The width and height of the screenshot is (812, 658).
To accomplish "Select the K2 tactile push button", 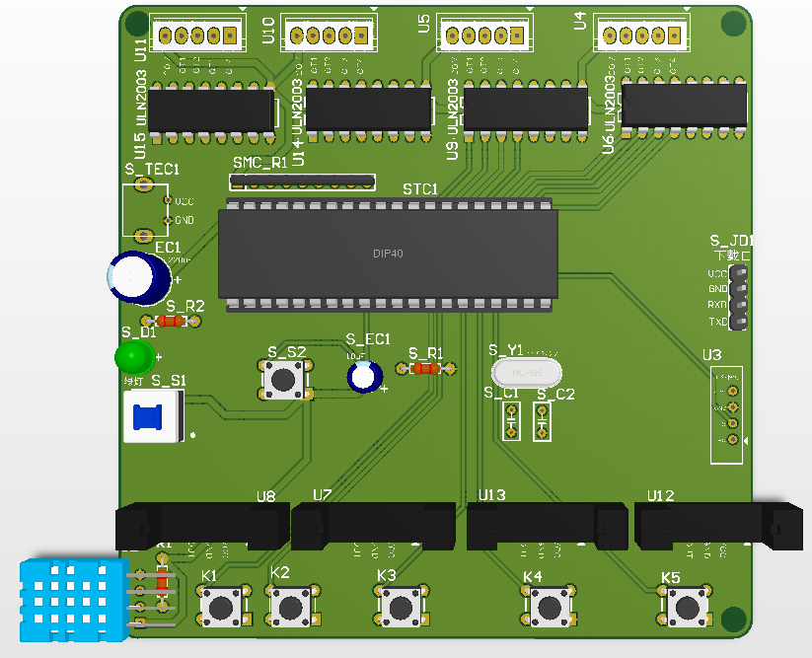I will [x=292, y=606].
